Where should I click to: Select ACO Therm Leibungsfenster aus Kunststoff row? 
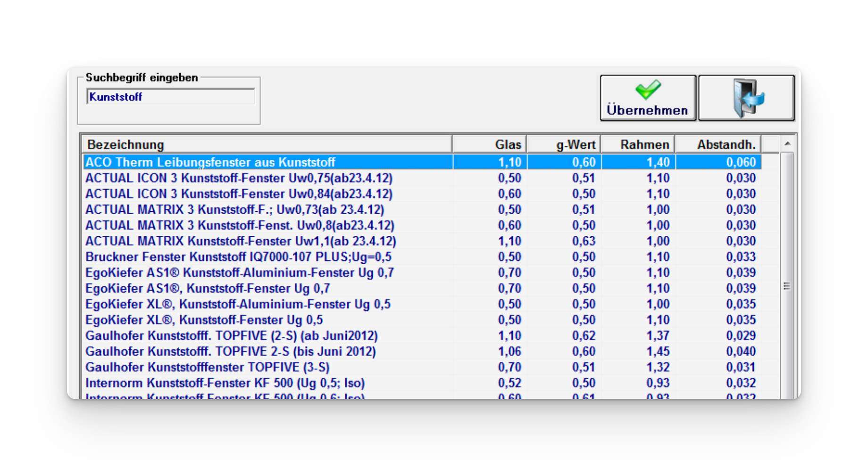[x=210, y=162]
